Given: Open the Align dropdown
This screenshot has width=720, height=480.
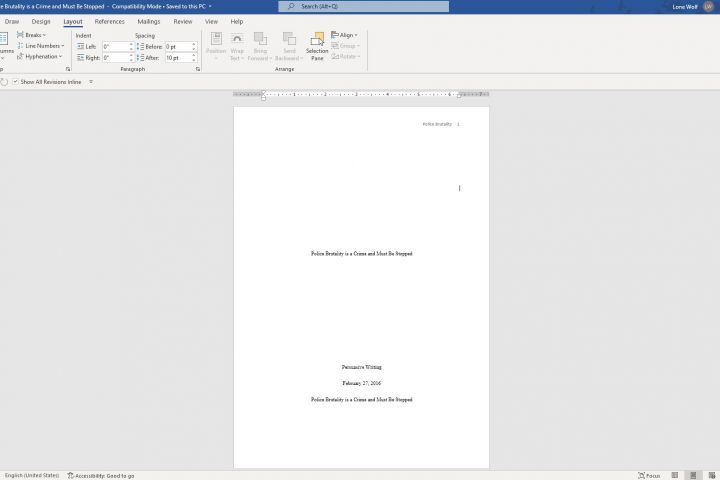Looking at the screenshot, I should [344, 35].
